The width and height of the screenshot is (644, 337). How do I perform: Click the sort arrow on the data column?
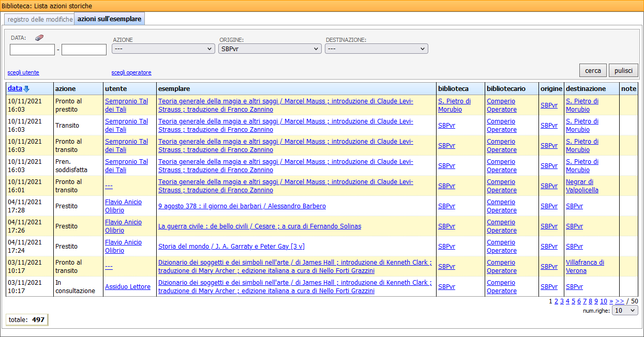click(27, 88)
